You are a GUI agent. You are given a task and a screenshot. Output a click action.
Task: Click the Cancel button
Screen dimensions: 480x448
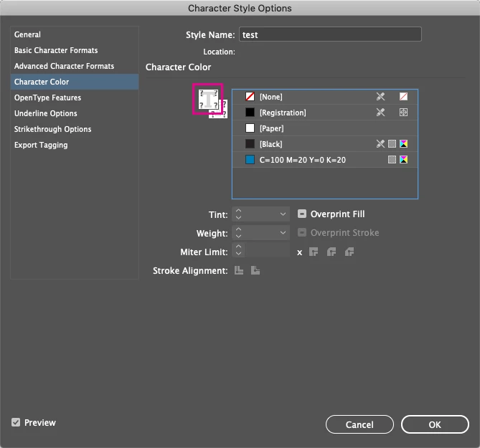coord(359,424)
